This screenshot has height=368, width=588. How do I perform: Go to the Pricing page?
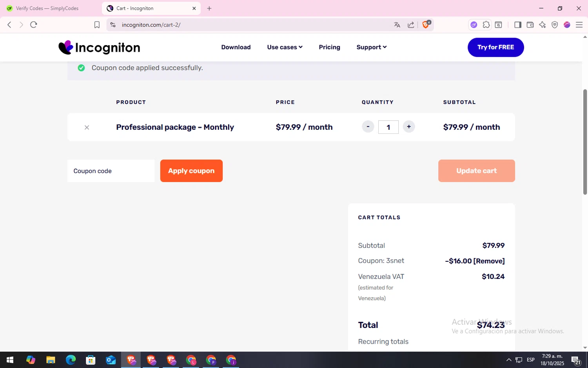[330, 47]
